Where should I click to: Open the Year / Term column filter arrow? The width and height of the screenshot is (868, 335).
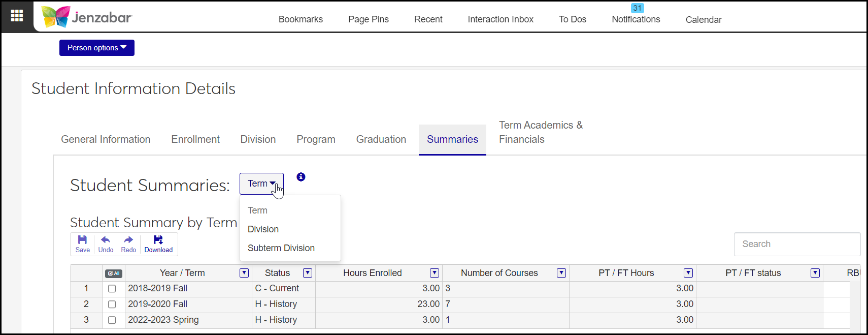point(244,273)
